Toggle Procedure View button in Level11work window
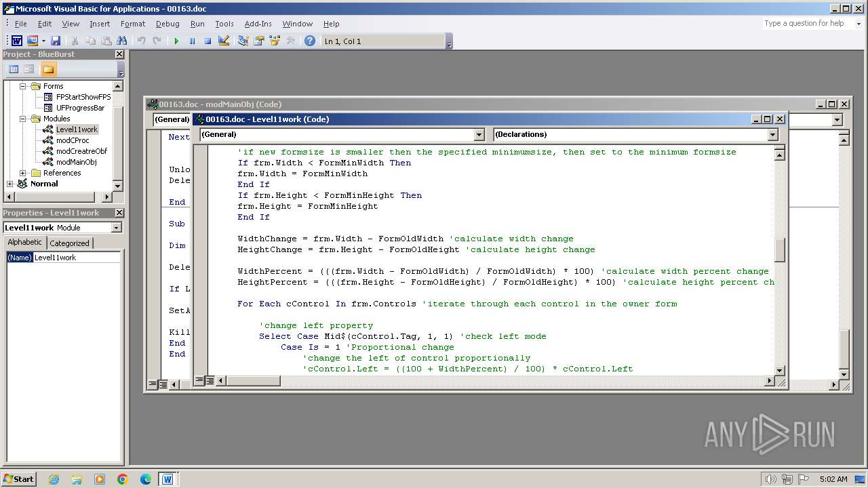The height and width of the screenshot is (488, 868). tap(200, 381)
